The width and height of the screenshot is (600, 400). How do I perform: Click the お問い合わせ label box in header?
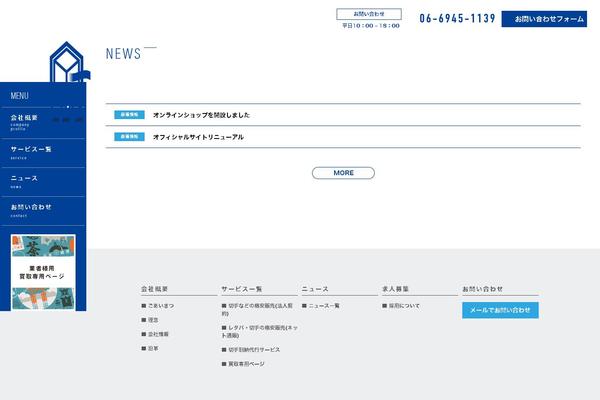369,14
